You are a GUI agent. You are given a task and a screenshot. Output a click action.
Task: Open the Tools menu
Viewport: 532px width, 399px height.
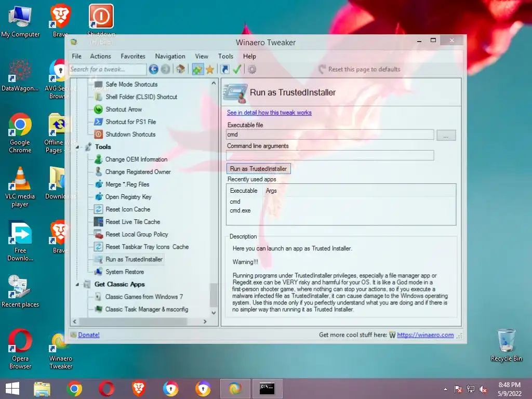point(225,56)
